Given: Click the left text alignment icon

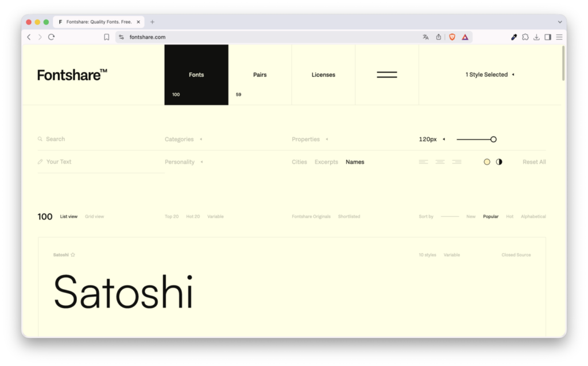Looking at the screenshot, I should point(423,162).
